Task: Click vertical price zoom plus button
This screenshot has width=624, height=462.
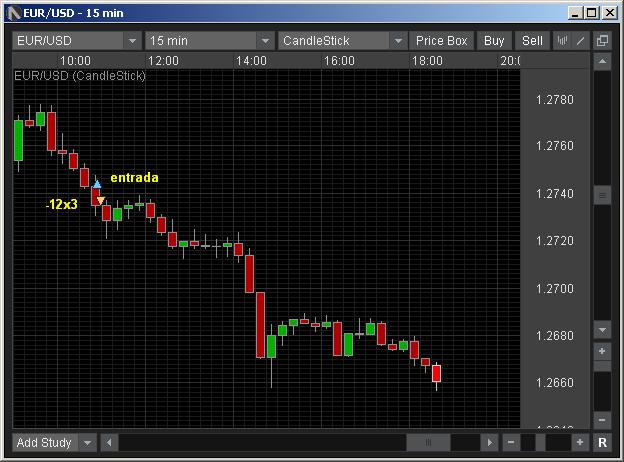Action: coord(602,352)
